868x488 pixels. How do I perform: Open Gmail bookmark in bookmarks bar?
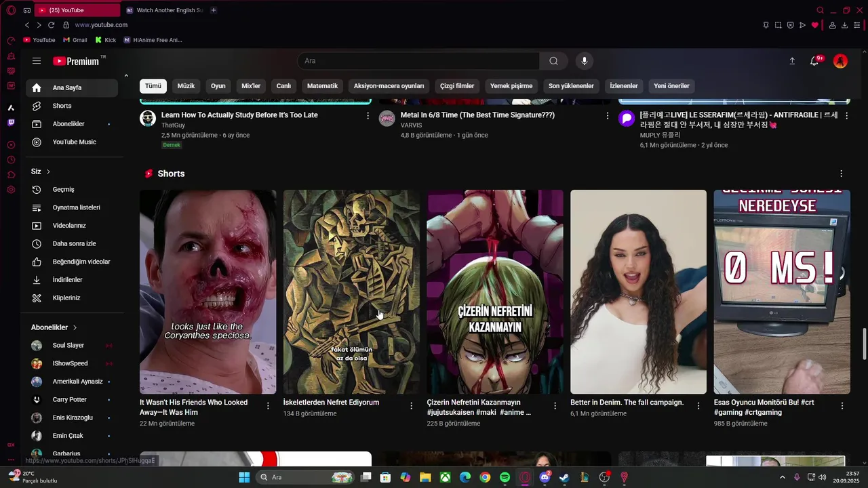pos(75,40)
